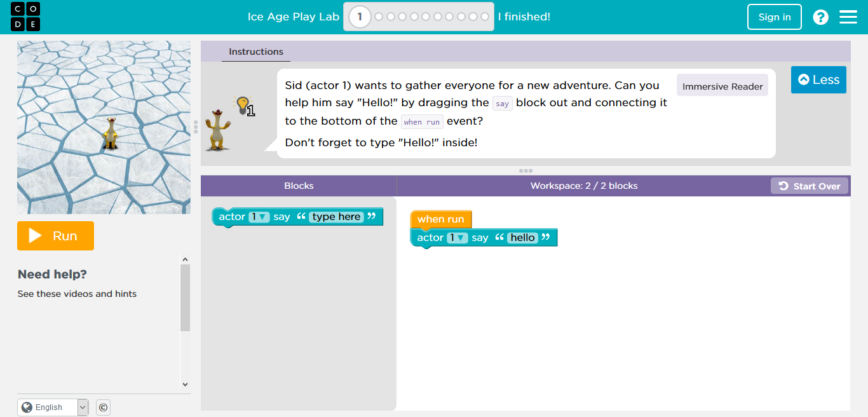Click the instructions panel resize grip
Image resolution: width=868 pixels, height=417 pixels.
196,127
